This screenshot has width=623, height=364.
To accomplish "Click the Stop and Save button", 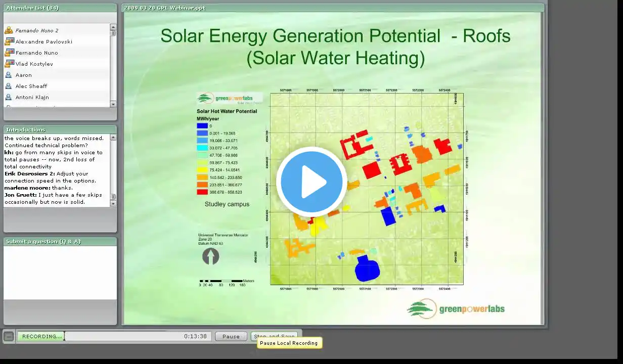I will click(274, 336).
